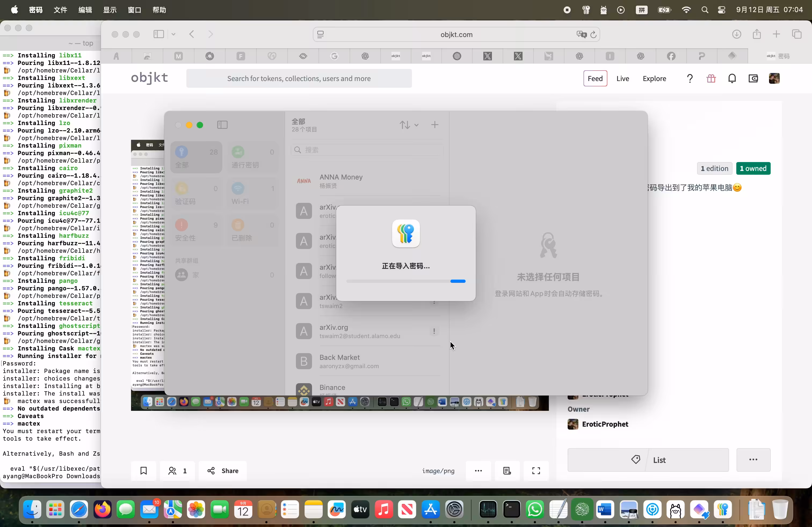Viewport: 812px width, 527px height.
Task: Open the objkt gift rewards icon
Action: [711, 78]
